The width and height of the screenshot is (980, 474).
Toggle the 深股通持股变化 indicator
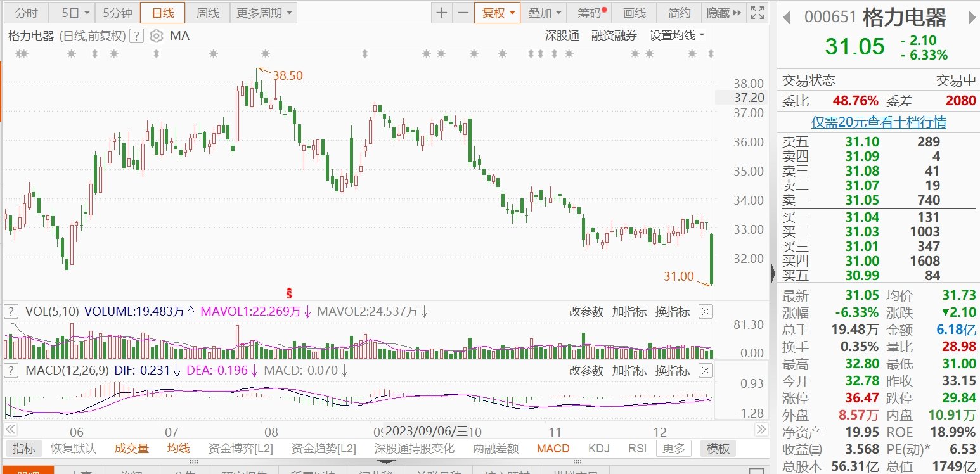(x=415, y=449)
